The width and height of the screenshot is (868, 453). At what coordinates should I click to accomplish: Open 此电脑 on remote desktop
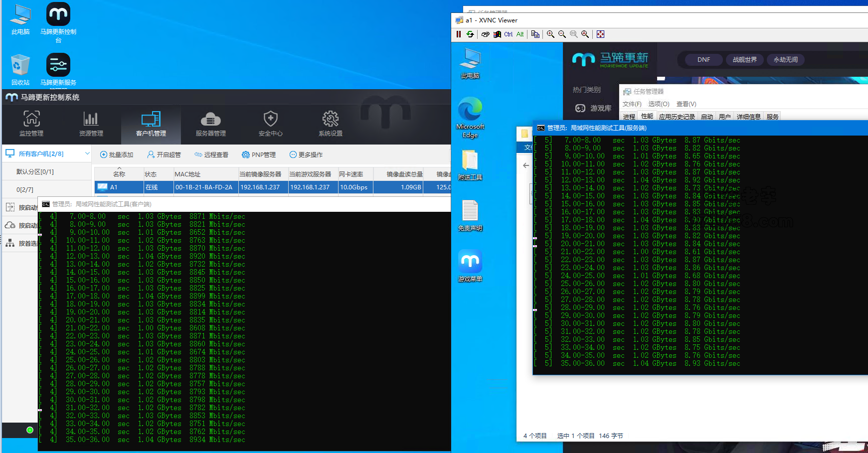point(470,64)
